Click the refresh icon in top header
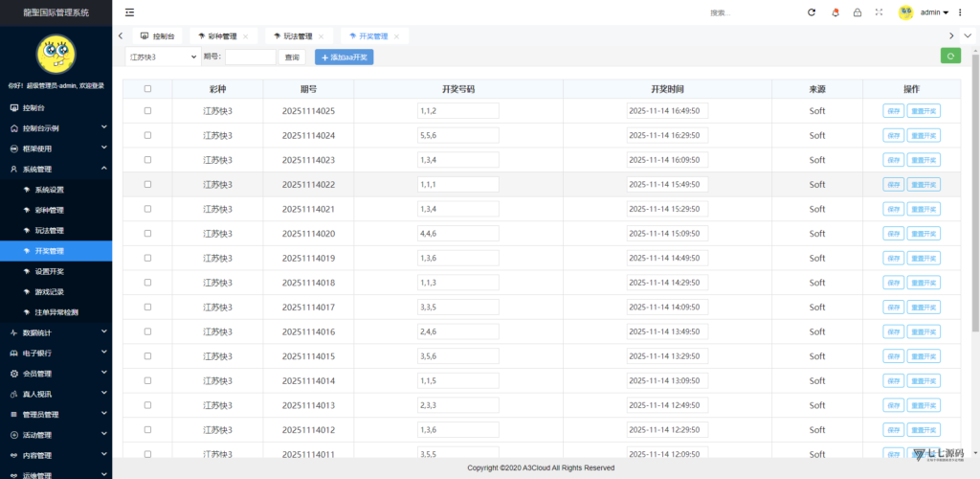Image resolution: width=980 pixels, height=479 pixels. (812, 12)
